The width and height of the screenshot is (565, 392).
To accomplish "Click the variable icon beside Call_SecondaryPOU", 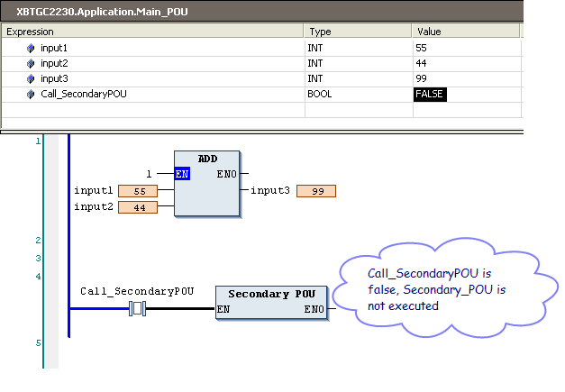I will pos(31,94).
